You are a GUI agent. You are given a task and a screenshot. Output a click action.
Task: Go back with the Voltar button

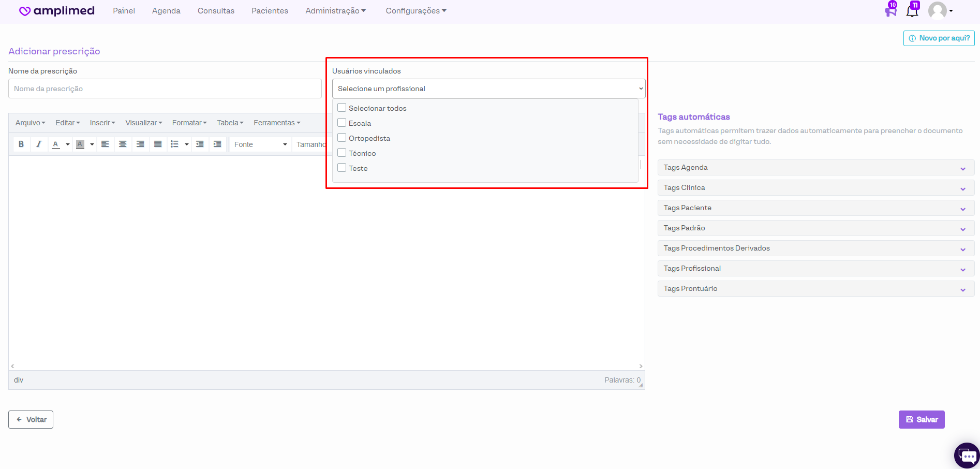[31, 420]
